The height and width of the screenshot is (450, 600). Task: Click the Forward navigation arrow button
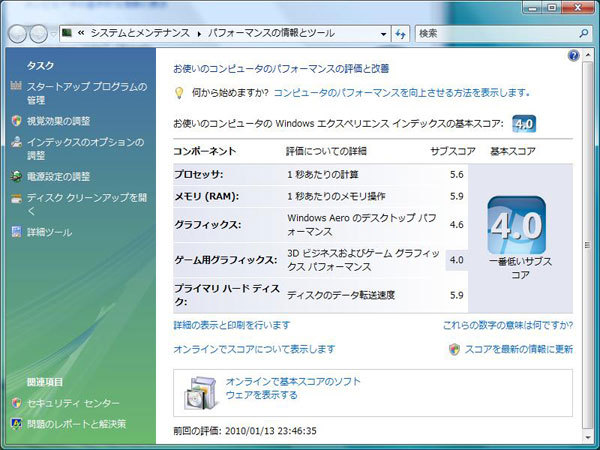click(x=38, y=34)
